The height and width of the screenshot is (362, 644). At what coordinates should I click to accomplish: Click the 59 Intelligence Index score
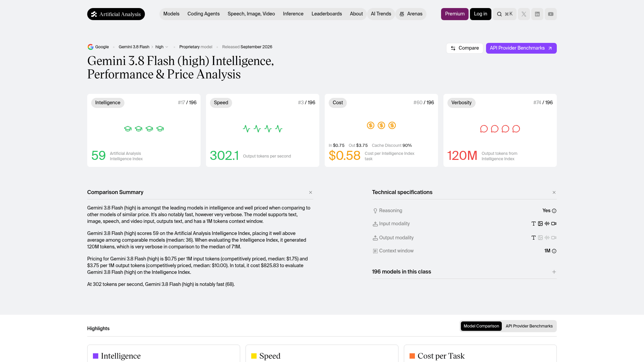coord(98,156)
